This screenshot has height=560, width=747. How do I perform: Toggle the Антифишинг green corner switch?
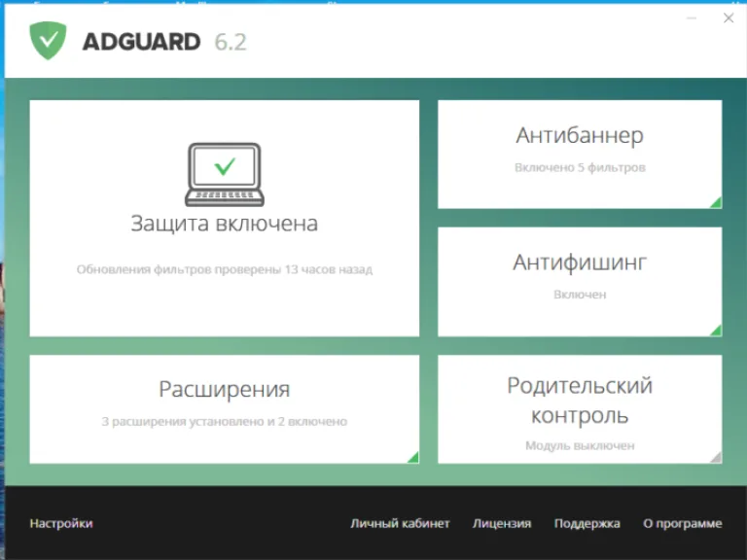(x=716, y=330)
